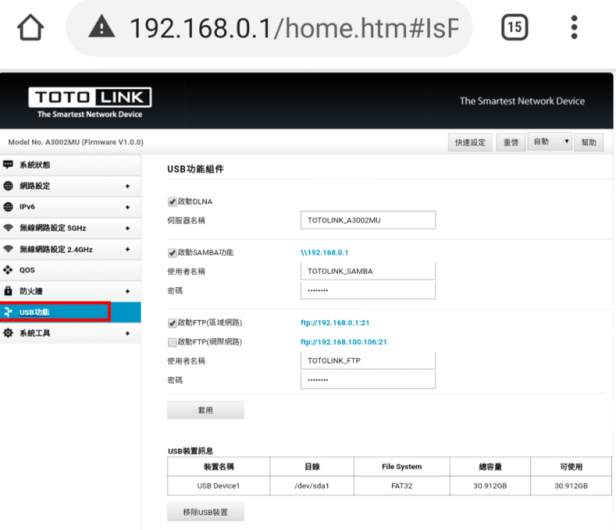Click the 2.4GHz wireless wifi icon
The image size is (616, 530).
[8, 249]
